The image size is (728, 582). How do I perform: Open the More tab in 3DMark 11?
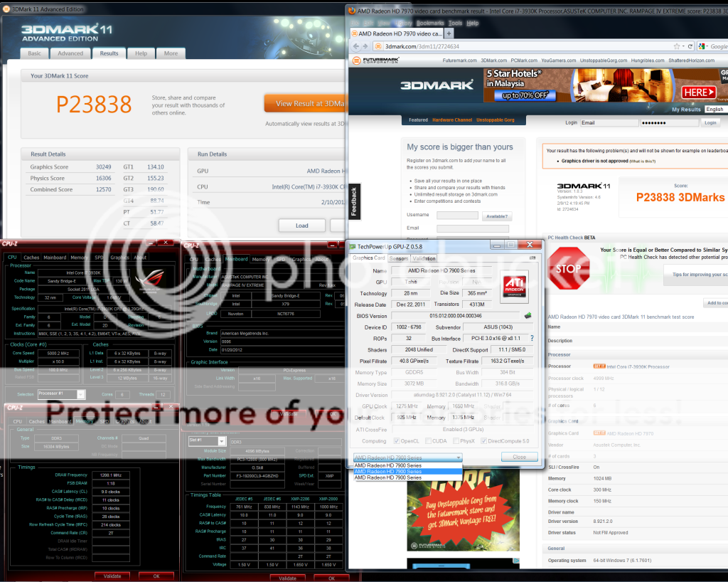tap(171, 53)
